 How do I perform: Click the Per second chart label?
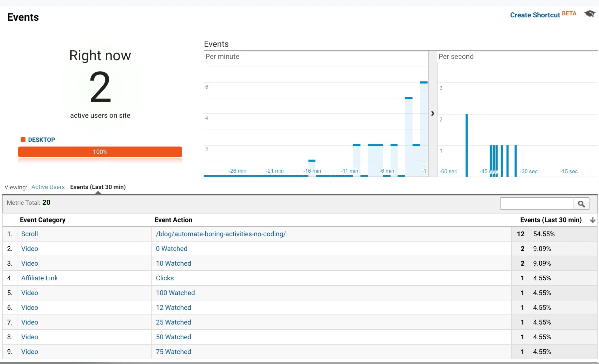456,57
